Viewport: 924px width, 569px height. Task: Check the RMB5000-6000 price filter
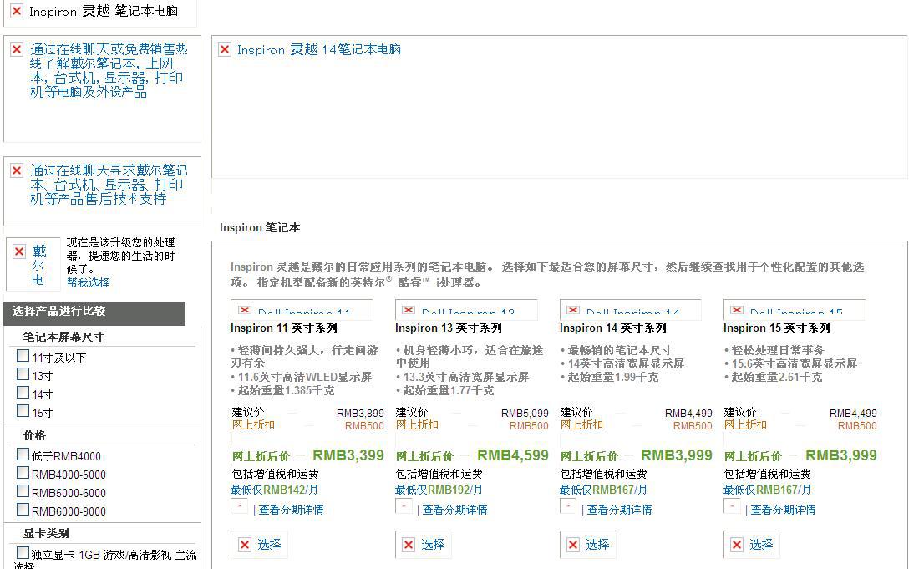[23, 490]
